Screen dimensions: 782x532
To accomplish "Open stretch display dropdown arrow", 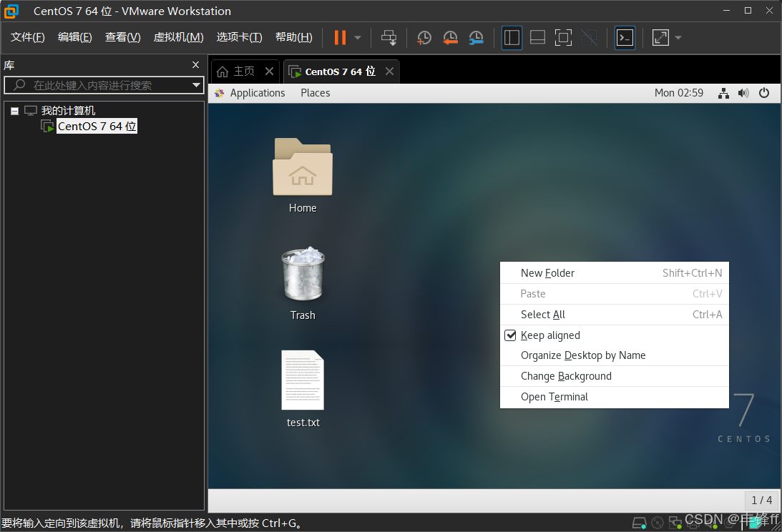I will (x=678, y=37).
